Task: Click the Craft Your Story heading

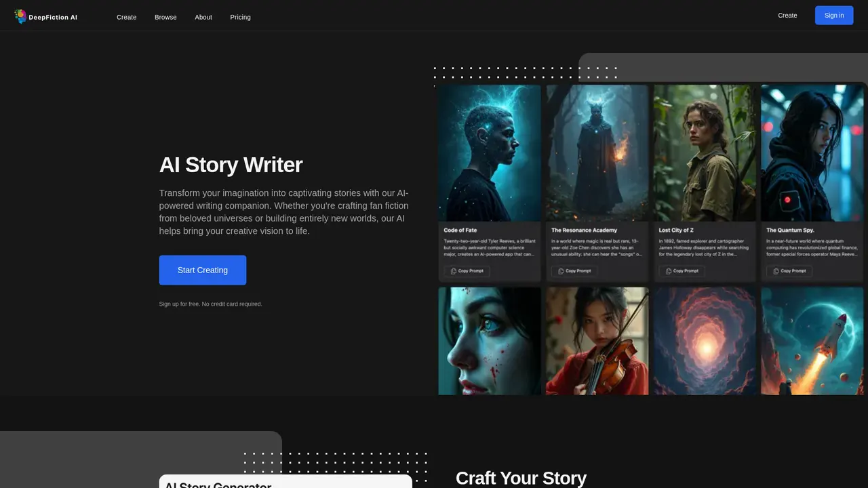Action: (521, 478)
